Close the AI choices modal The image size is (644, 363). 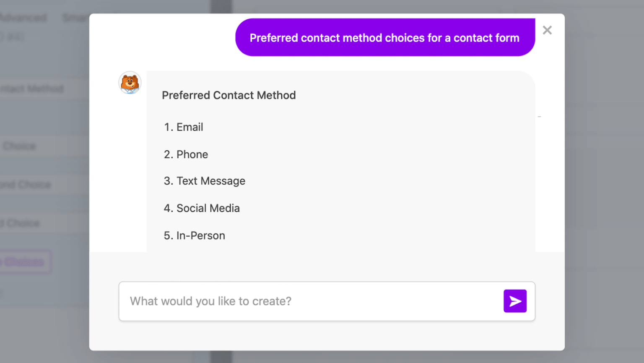click(547, 30)
